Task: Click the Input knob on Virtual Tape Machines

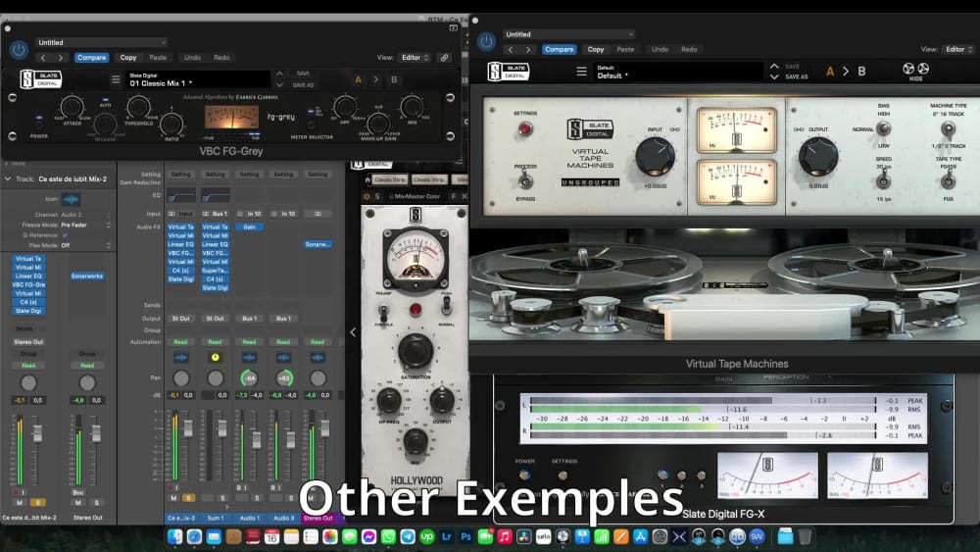Action: click(655, 156)
